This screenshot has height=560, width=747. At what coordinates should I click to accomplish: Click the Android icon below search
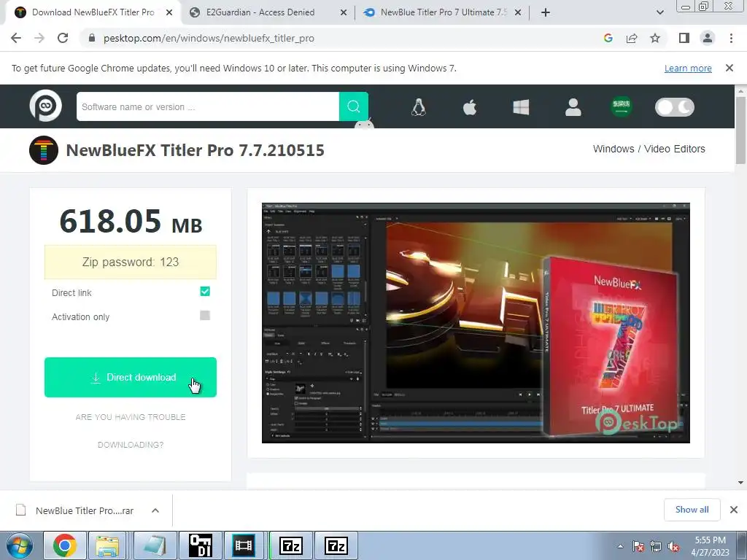click(364, 125)
